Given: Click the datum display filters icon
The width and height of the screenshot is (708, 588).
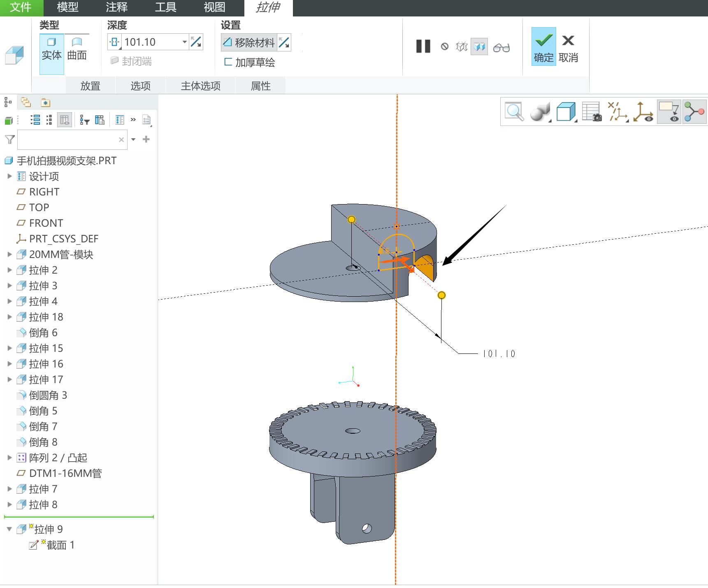Looking at the screenshot, I should tap(617, 112).
